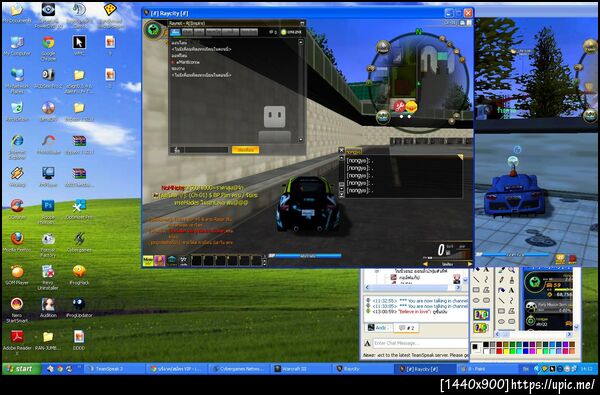Click the yellow button in Raynet panel

(245, 150)
